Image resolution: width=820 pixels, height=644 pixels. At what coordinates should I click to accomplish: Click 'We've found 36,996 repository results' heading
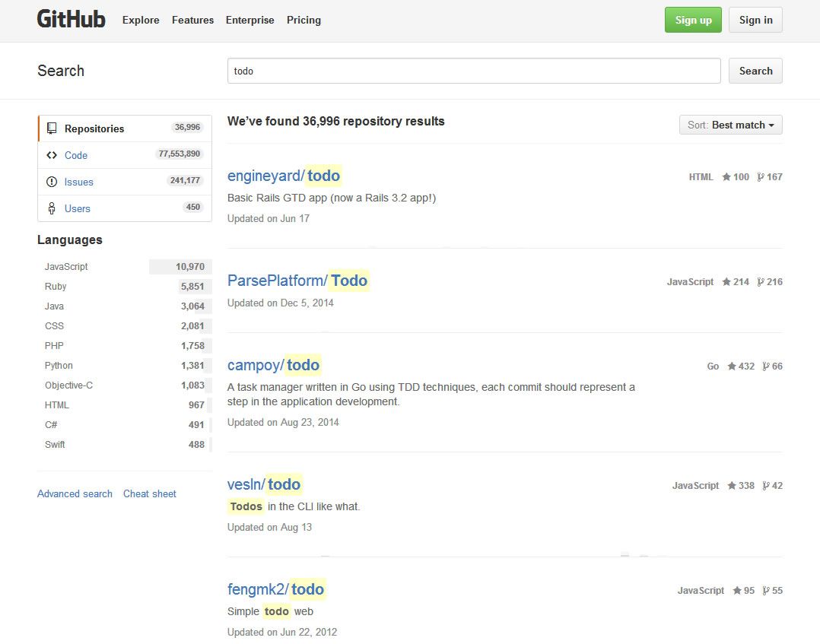335,122
